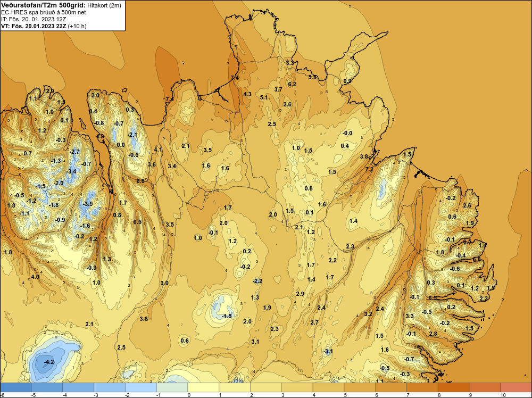Screen dimensions: 532x398
Task: Select the legend swatch between -3 and -2
Action: coord(109,387)
